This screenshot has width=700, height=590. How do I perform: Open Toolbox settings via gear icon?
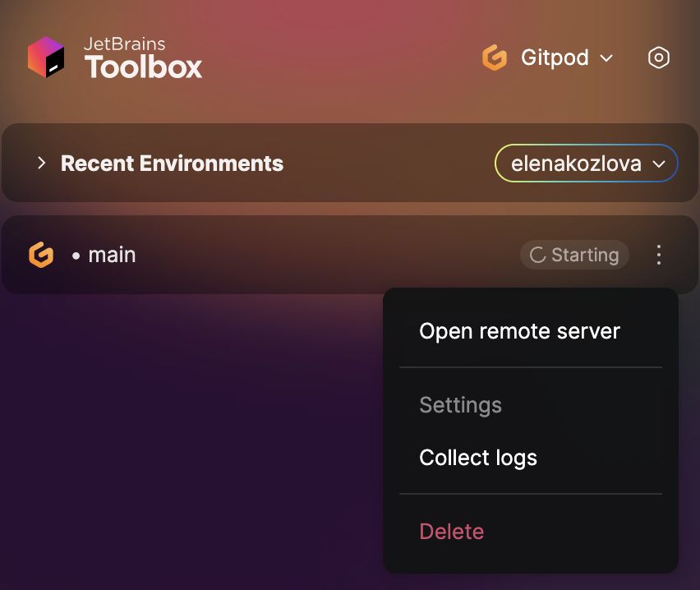click(658, 58)
